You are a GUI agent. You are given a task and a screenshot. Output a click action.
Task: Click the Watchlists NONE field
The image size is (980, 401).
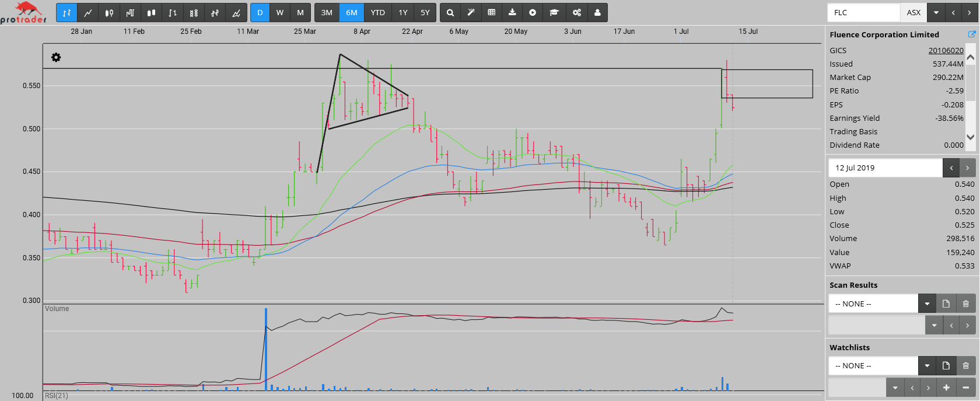[x=873, y=366]
